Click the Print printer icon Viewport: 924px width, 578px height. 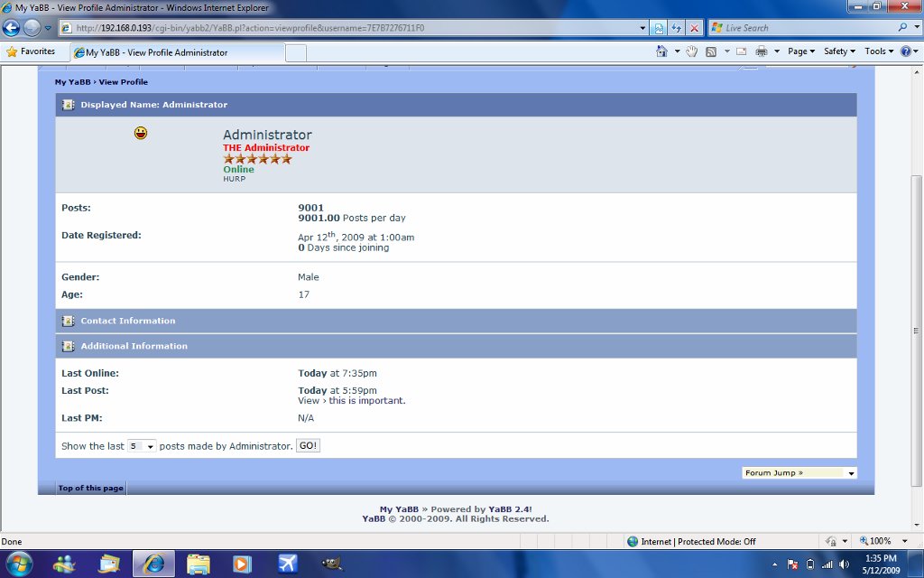[x=762, y=51]
